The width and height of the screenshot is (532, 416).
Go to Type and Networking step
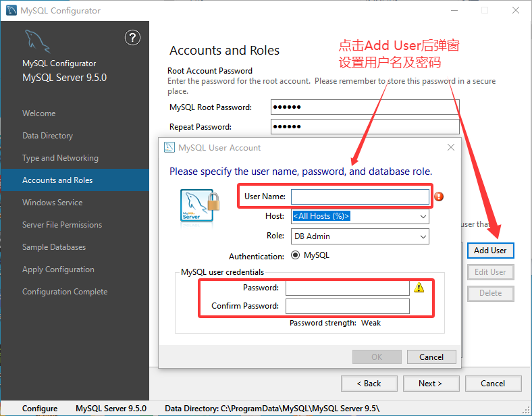pyautogui.click(x=60, y=158)
